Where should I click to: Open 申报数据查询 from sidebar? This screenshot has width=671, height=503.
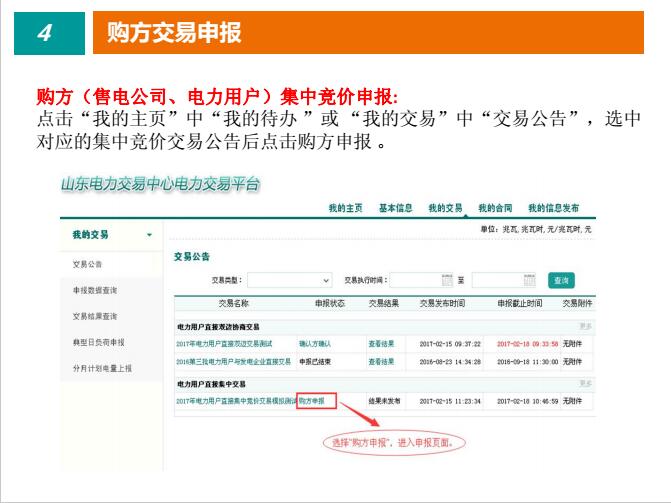pyautogui.click(x=94, y=290)
